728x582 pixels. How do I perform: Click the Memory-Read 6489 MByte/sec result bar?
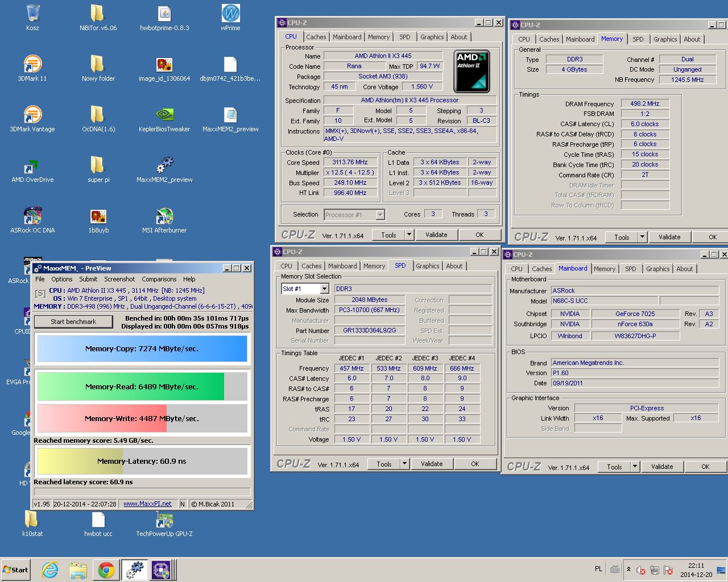click(142, 386)
